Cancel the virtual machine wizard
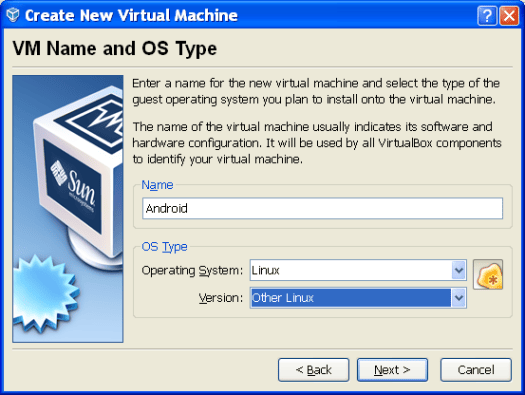 (476, 370)
